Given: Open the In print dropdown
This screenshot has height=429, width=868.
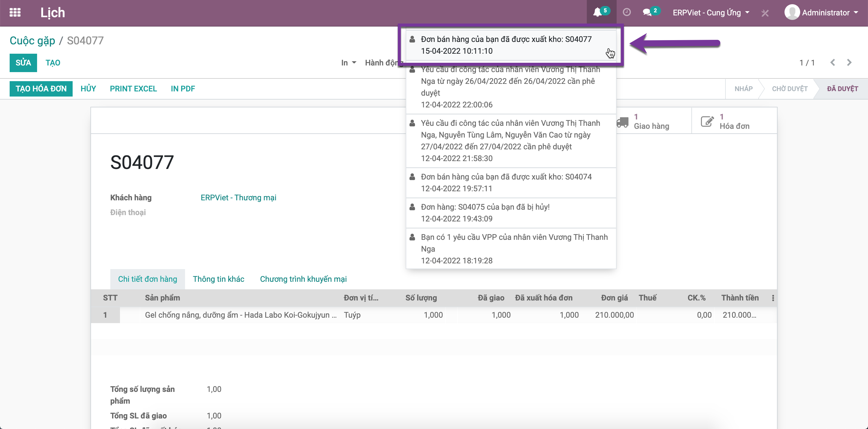Looking at the screenshot, I should coord(348,63).
